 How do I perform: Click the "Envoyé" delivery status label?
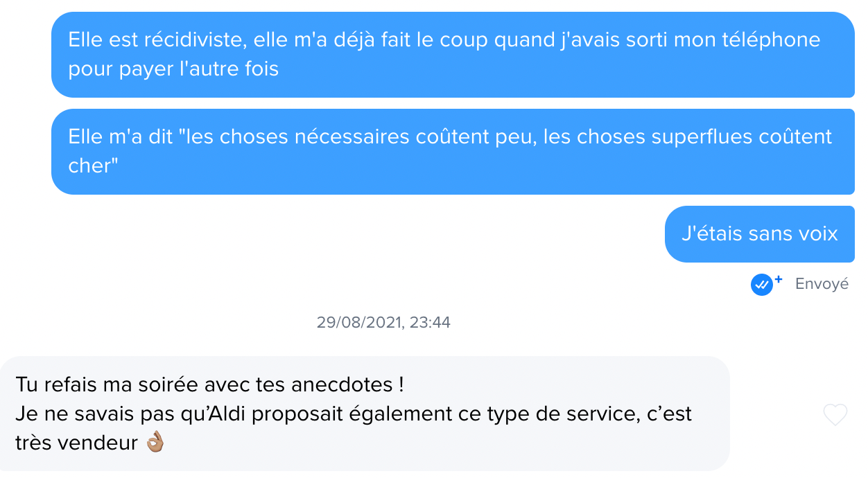coord(822,284)
